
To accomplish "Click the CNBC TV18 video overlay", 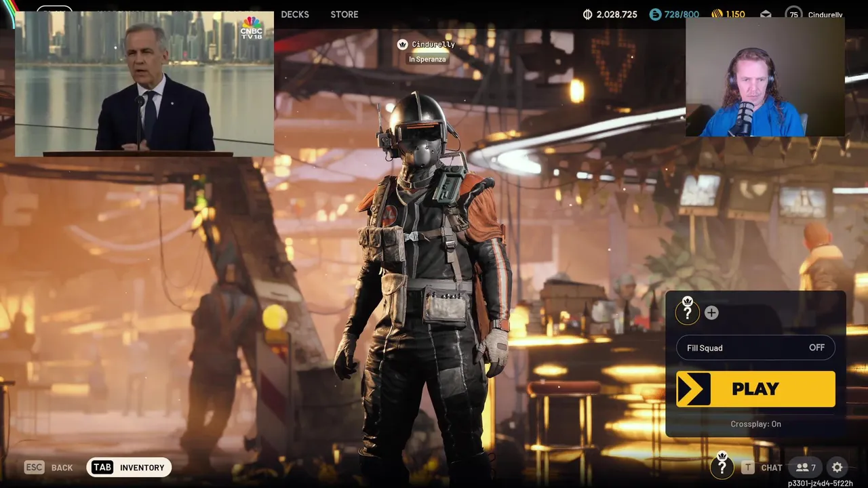I will tap(144, 84).
